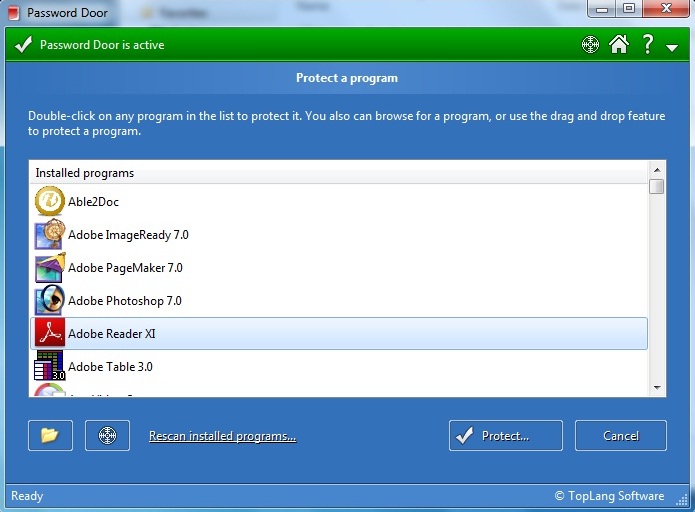Click the Adobe Reader XI red icon
This screenshot has width=695, height=512.
tap(50, 333)
